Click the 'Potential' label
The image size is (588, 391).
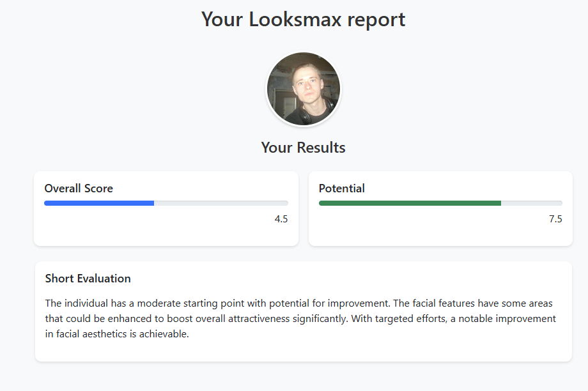tap(342, 188)
